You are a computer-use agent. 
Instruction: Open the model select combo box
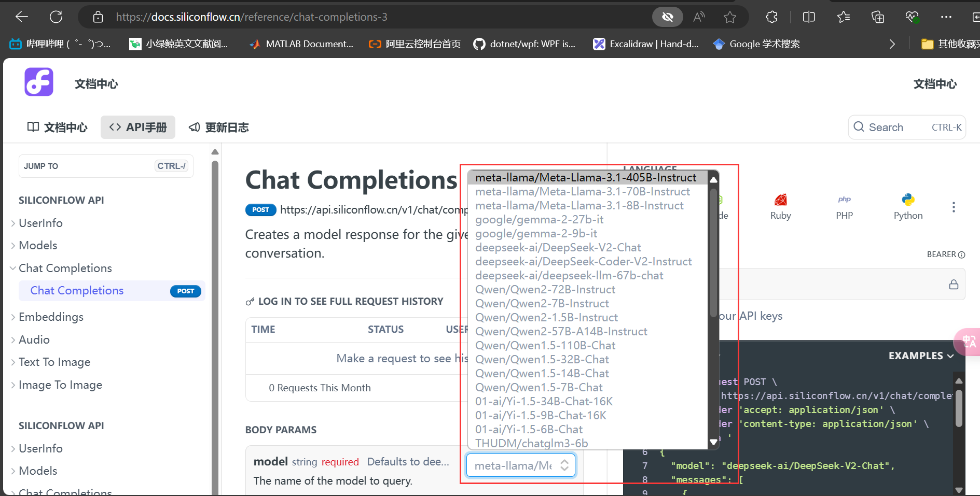pos(521,465)
